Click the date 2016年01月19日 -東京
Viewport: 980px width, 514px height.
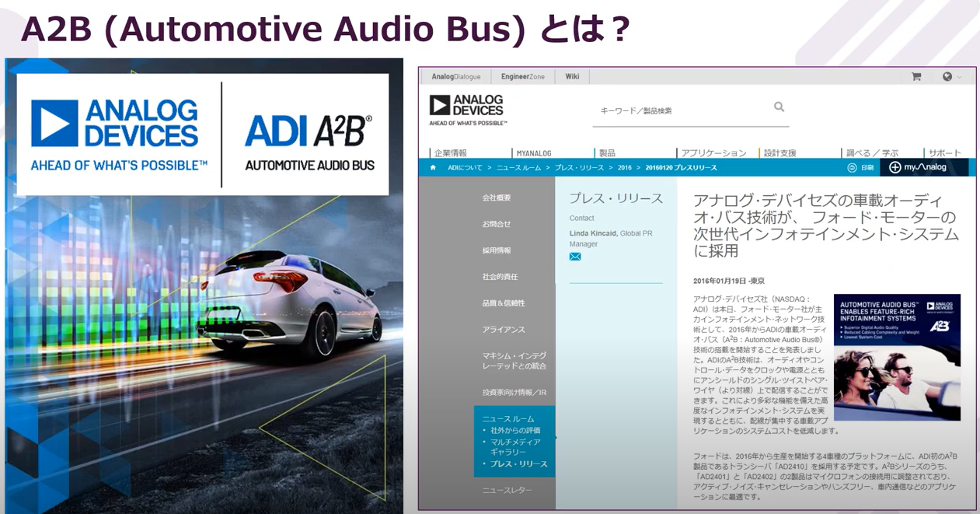click(x=729, y=281)
